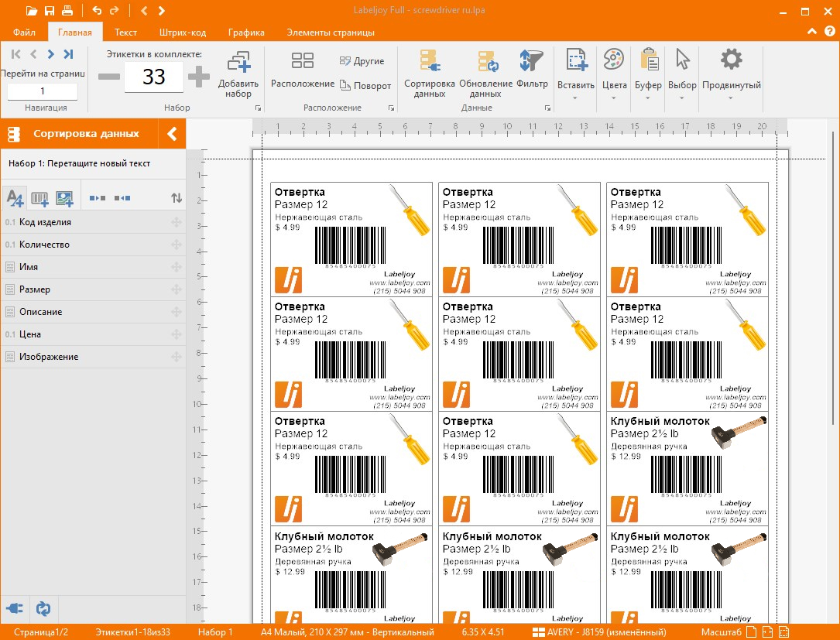Image resolution: width=840 pixels, height=640 pixels.
Task: Select the Количество field
Action: (93, 245)
